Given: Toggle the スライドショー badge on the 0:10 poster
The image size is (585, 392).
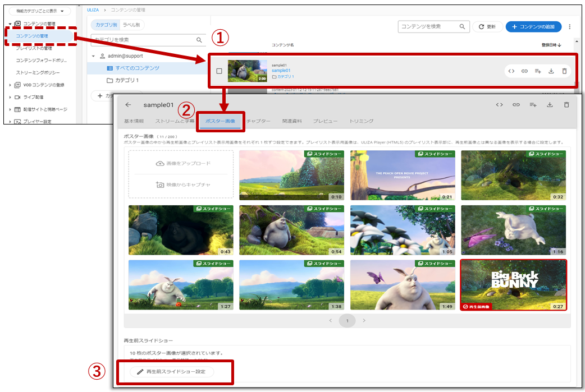Looking at the screenshot, I should [324, 154].
